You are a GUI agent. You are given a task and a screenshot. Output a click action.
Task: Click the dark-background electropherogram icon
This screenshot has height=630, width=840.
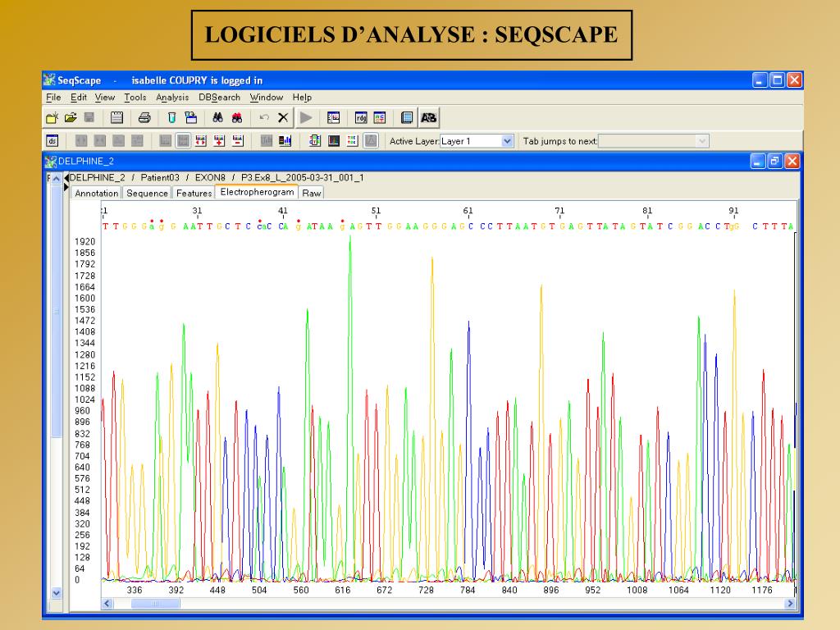334,141
